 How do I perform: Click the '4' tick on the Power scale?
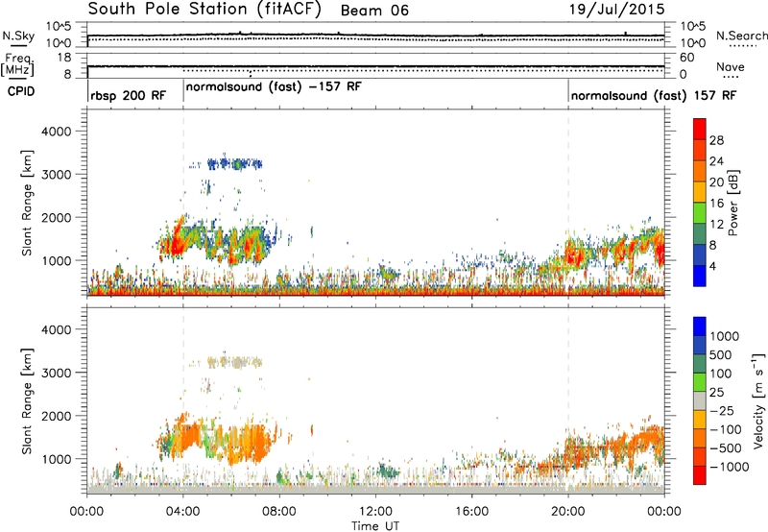tap(713, 267)
